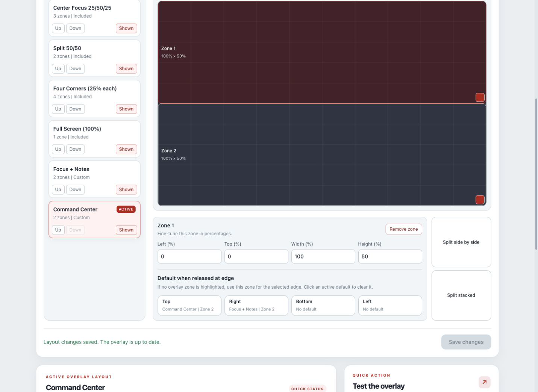The height and width of the screenshot is (392, 538).
Task: Move Full Screen (100%) down
Action: pyautogui.click(x=75, y=149)
